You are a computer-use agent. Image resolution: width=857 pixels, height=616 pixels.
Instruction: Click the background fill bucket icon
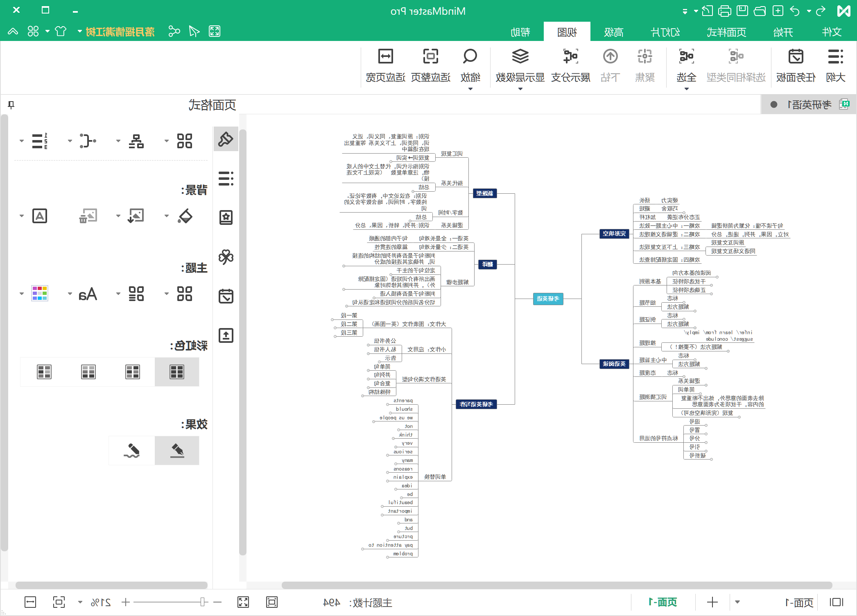(x=185, y=216)
